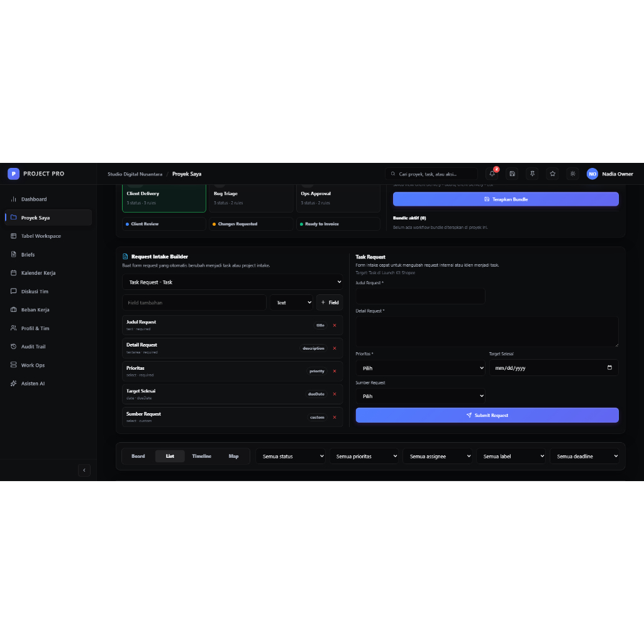The height and width of the screenshot is (644, 644).
Task: Remove the Sumber Request field
Action: (x=335, y=418)
